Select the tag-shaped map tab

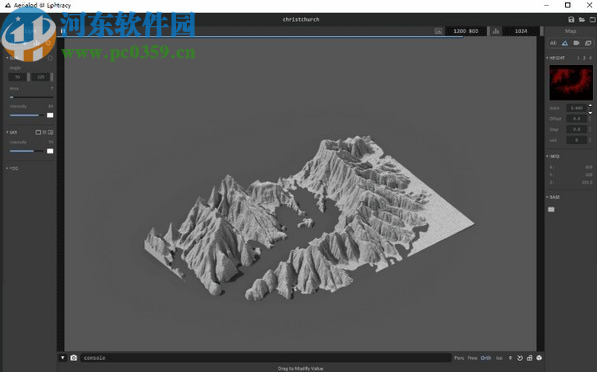576,43
